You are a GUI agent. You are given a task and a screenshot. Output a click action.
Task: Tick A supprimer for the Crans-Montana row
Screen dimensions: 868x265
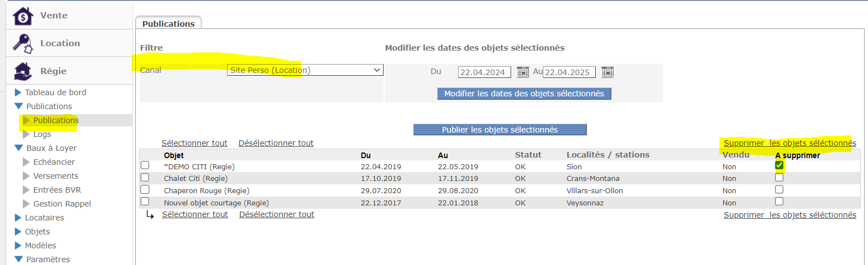pyautogui.click(x=779, y=178)
